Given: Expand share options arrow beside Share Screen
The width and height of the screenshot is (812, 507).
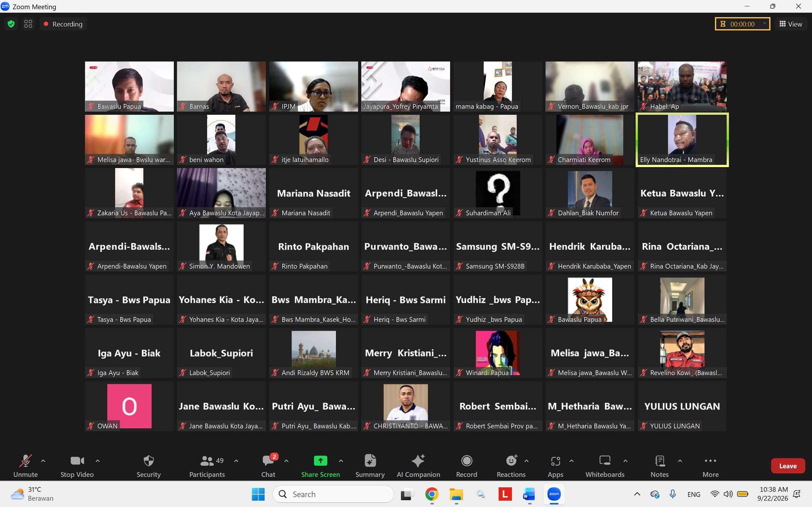Looking at the screenshot, I should point(341,461).
